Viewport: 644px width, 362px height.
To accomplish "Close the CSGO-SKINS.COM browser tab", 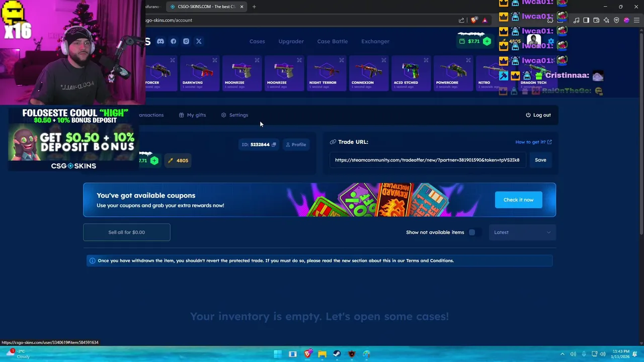I will pyautogui.click(x=242, y=7).
